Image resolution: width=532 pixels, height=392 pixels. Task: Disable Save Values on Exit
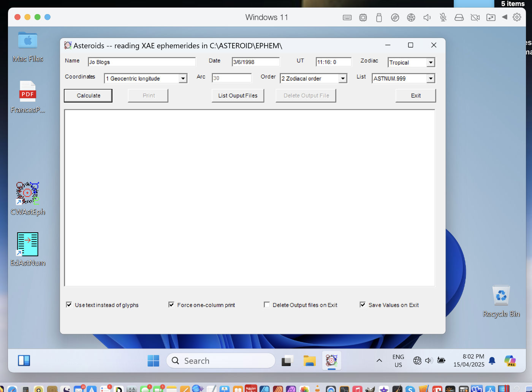pyautogui.click(x=363, y=305)
